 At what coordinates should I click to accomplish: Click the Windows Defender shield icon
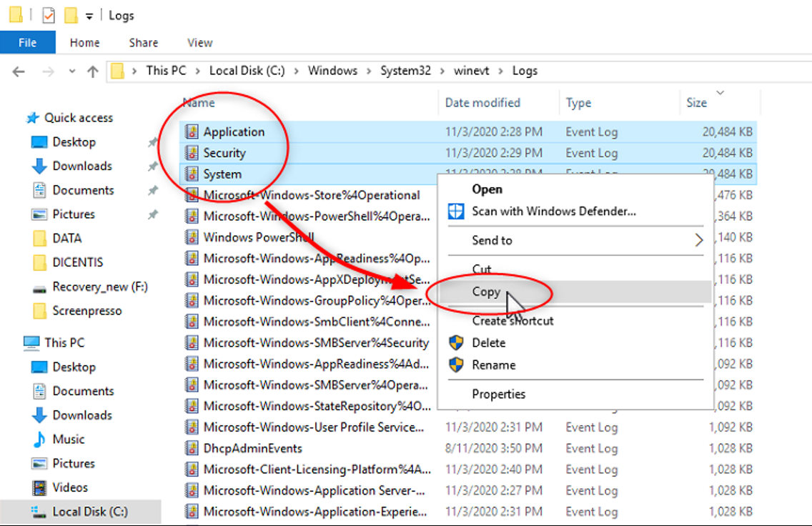[x=456, y=212]
